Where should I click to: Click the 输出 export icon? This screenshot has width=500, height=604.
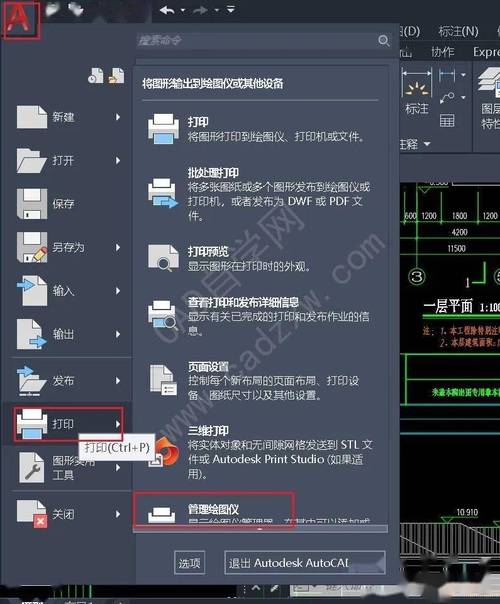[x=32, y=334]
